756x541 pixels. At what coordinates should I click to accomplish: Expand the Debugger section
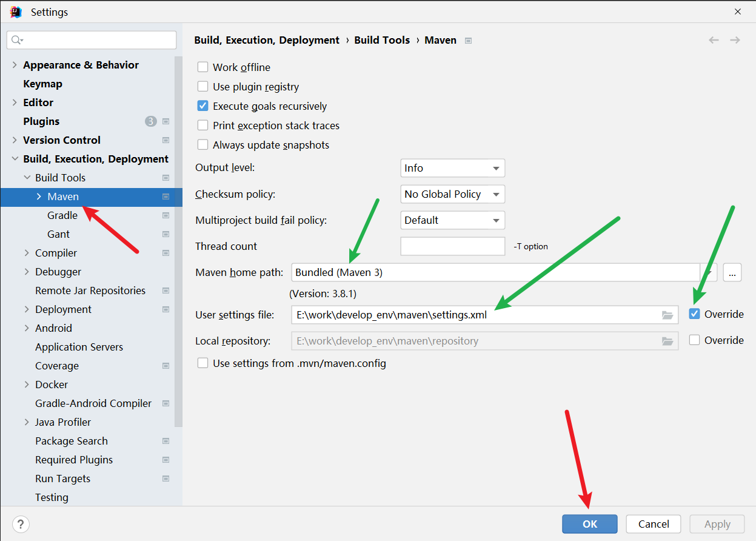[x=27, y=272]
